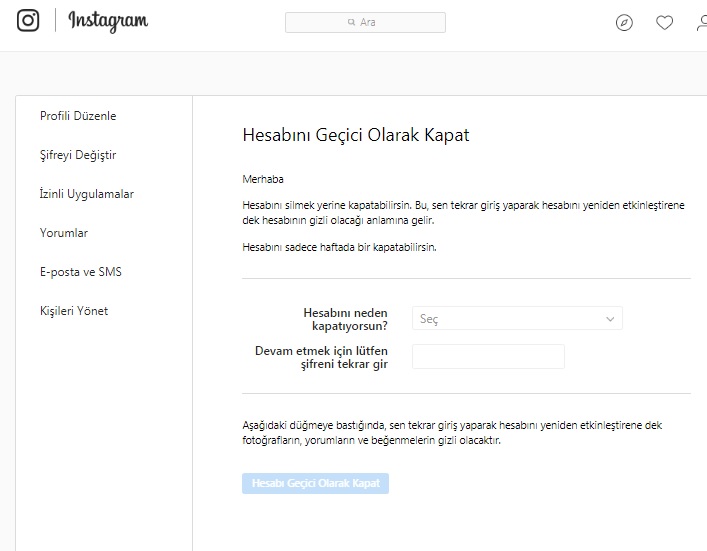The height and width of the screenshot is (551, 707).
Task: Select Kişileri Yönet in sidebar
Action: pyautogui.click(x=74, y=311)
